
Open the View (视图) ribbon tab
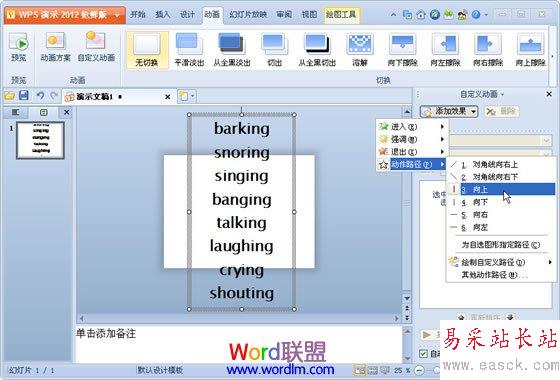pos(309,15)
